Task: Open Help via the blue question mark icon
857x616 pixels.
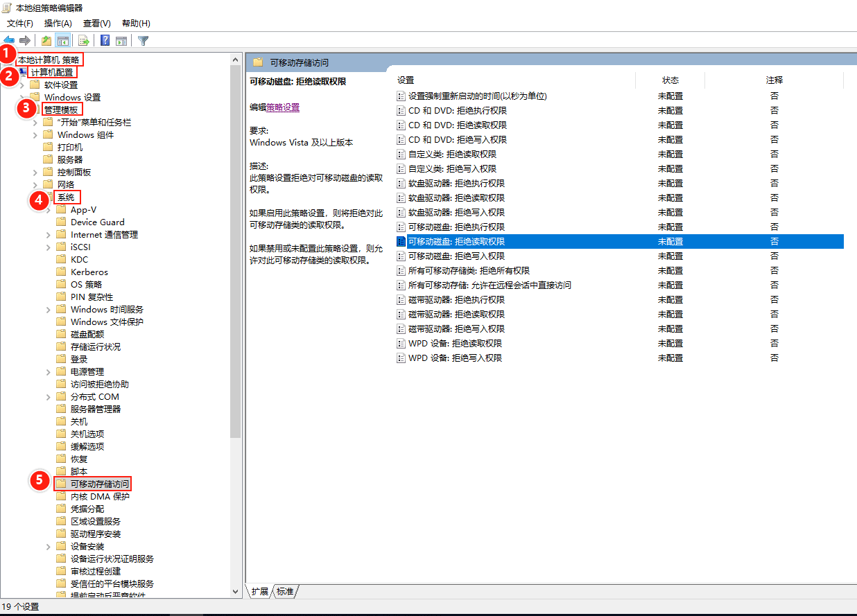Action: click(x=105, y=40)
